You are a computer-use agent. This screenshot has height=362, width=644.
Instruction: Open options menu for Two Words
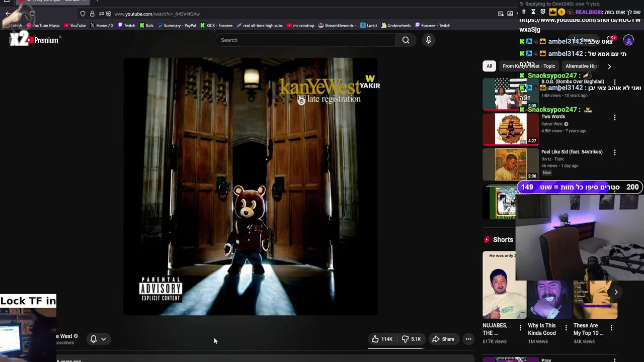pyautogui.click(x=614, y=117)
